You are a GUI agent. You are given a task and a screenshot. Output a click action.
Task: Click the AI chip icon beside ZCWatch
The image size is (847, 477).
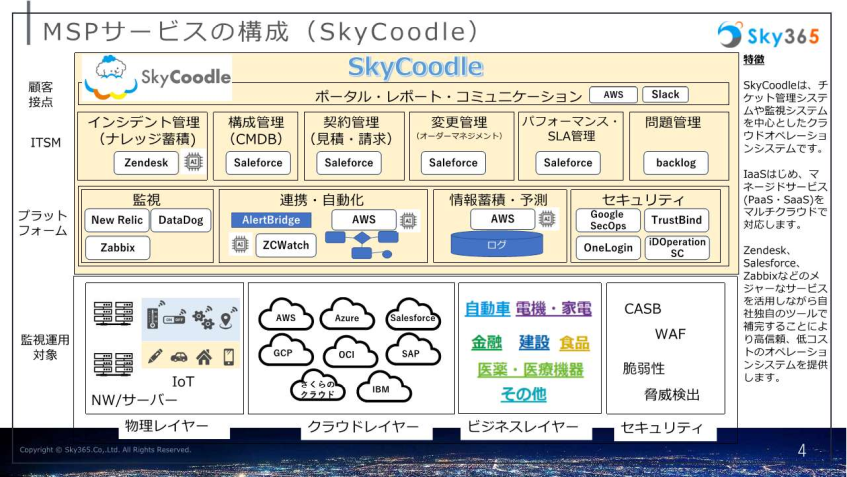point(240,243)
